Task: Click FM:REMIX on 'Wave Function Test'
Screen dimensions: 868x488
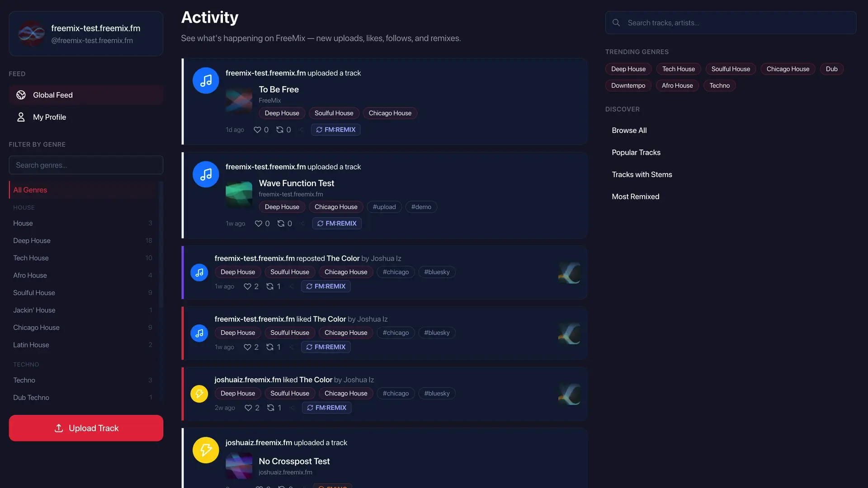Action: click(336, 223)
